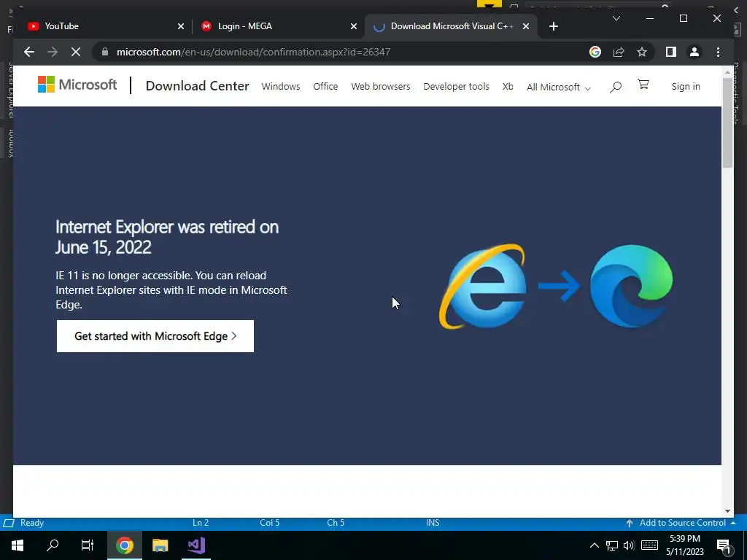The image size is (747, 560).
Task: Open the Office nav item
Action: [325, 86]
